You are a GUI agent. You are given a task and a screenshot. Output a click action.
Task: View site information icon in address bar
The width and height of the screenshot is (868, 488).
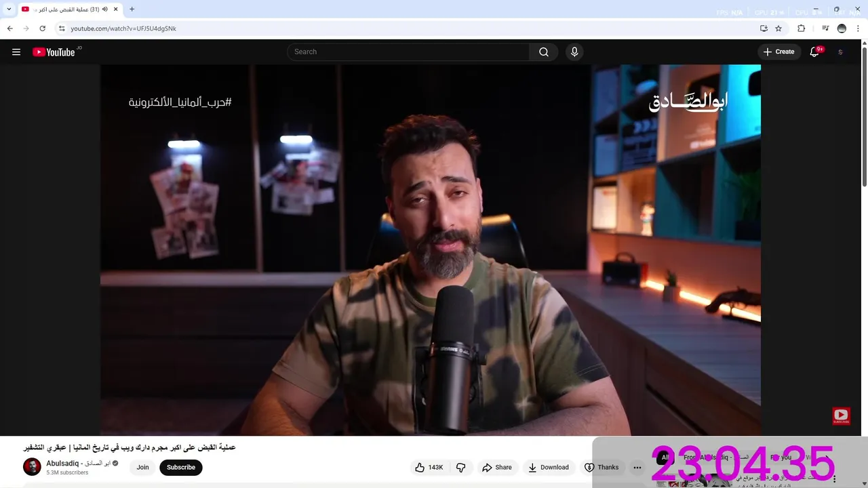[62, 28]
